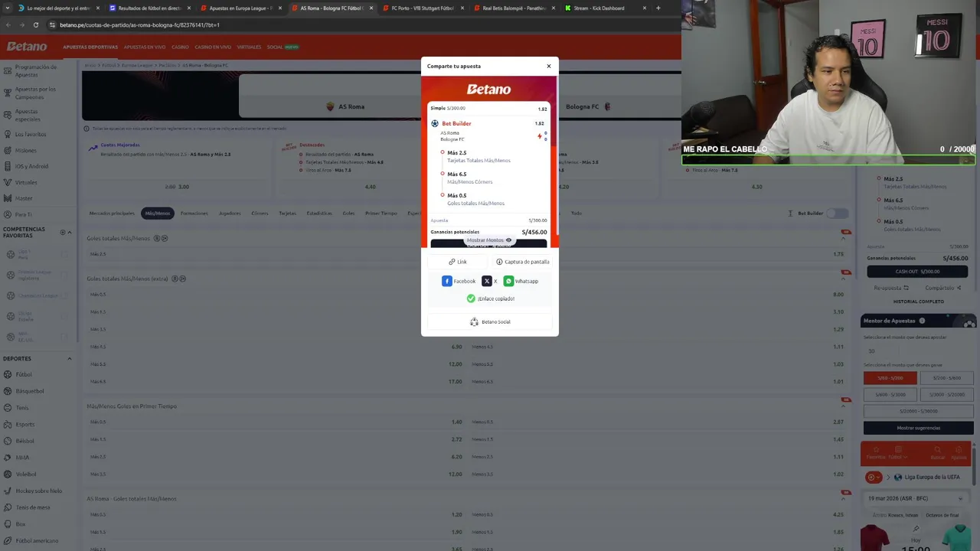
Task: Select S/20000 - S/30000 win range
Action: point(918,411)
